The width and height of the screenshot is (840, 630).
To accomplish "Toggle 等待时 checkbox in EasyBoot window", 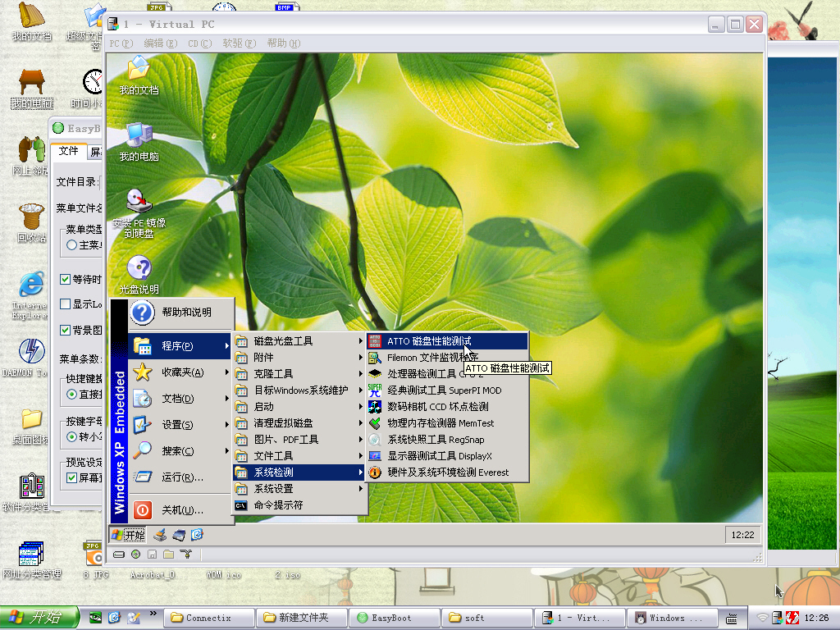I will click(66, 279).
